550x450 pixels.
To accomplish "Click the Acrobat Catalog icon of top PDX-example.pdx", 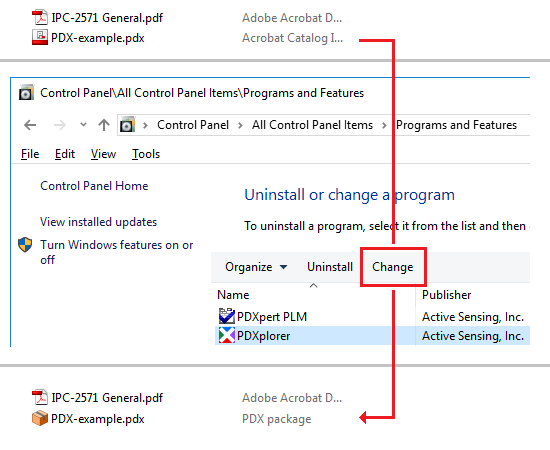I will point(40,37).
